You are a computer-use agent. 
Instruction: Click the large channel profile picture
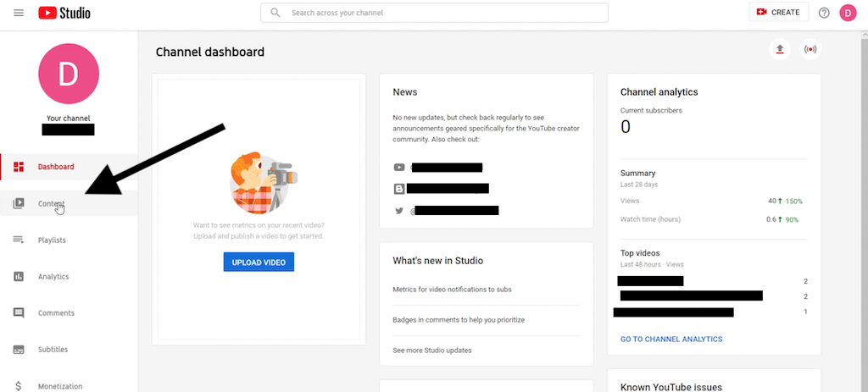(69, 74)
